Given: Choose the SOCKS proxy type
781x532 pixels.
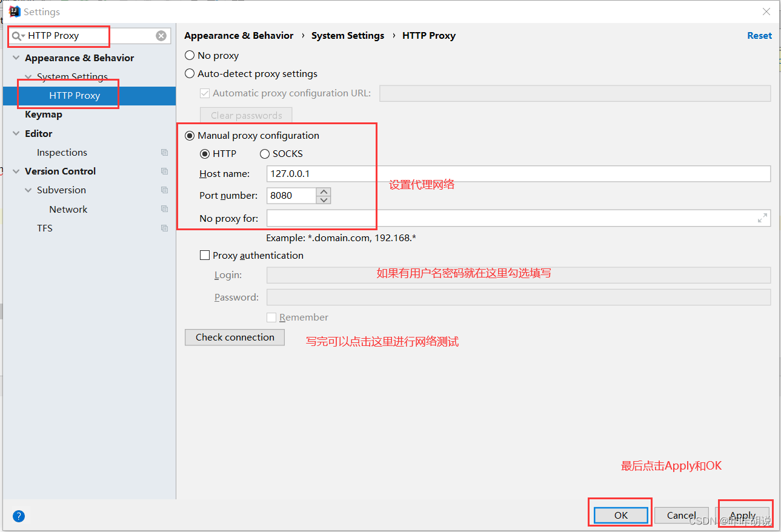Looking at the screenshot, I should 265,154.
